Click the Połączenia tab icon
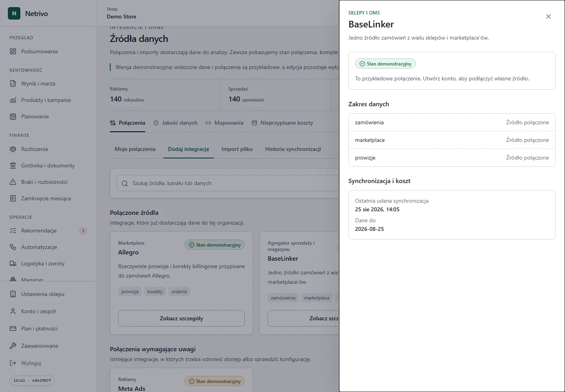Image resolution: width=565 pixels, height=392 pixels. click(113, 123)
